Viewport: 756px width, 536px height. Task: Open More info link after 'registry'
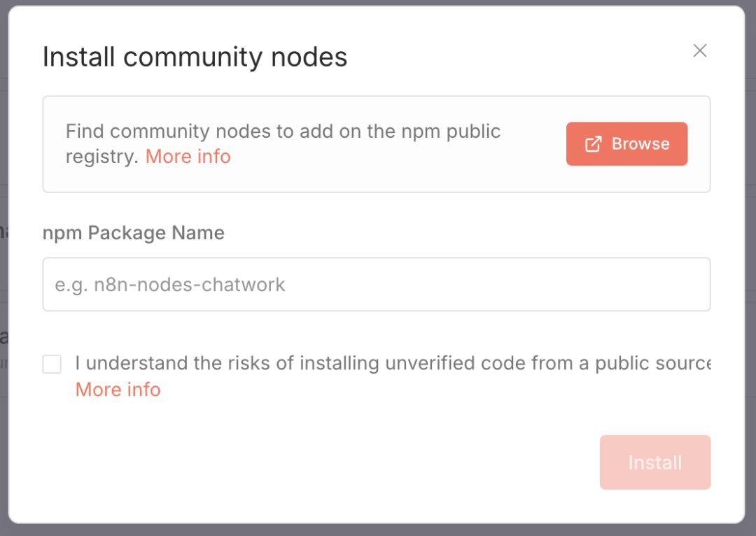click(188, 157)
